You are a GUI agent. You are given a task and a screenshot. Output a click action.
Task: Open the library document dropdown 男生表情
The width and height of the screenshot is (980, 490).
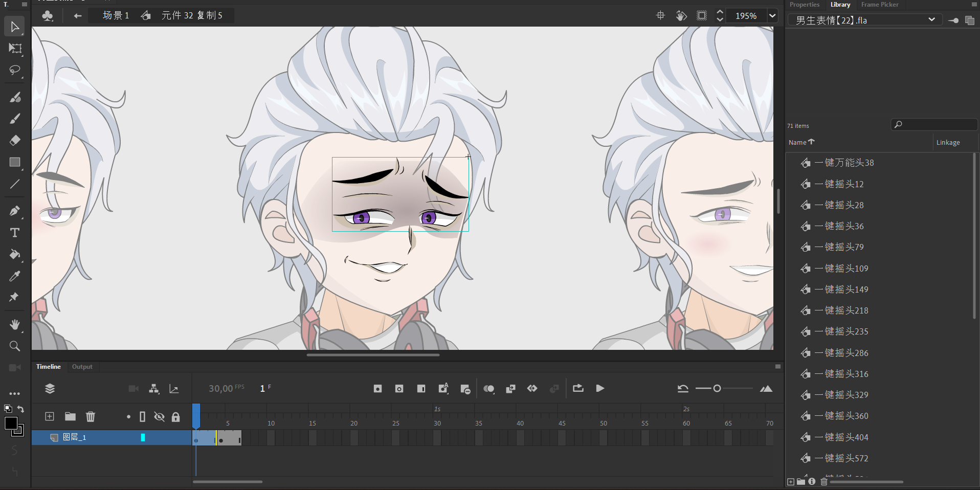931,20
